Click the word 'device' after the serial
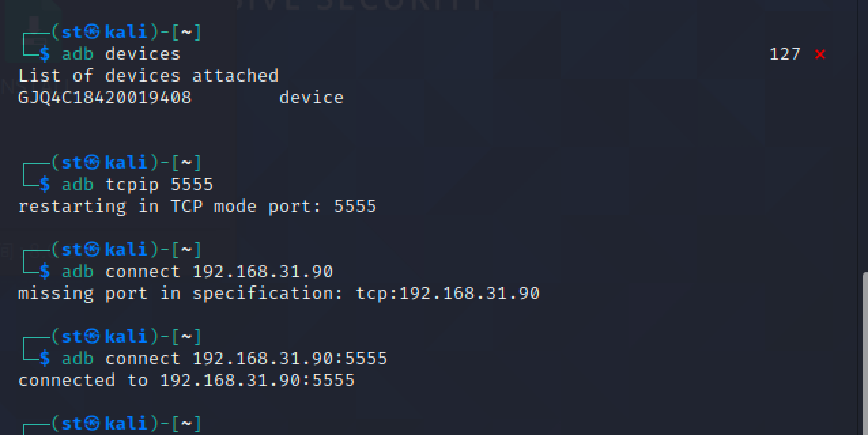 click(x=311, y=97)
